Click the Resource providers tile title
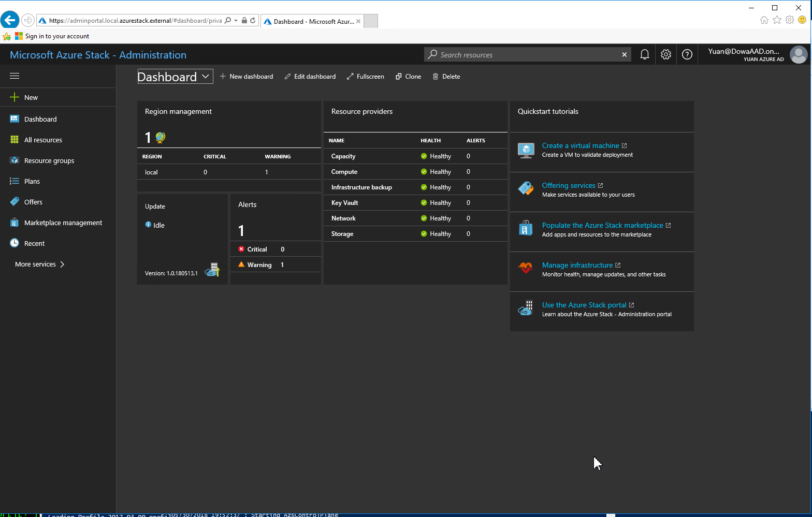The height and width of the screenshot is (517, 812). point(362,111)
